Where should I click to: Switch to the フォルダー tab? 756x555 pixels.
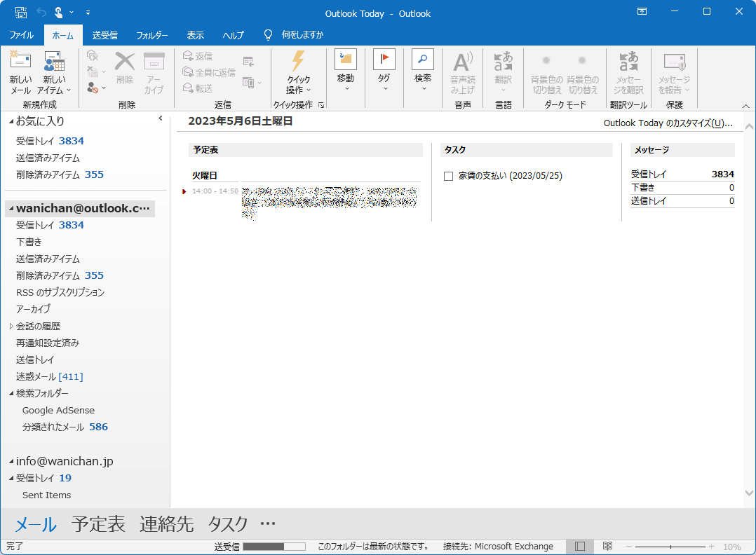[x=152, y=35]
